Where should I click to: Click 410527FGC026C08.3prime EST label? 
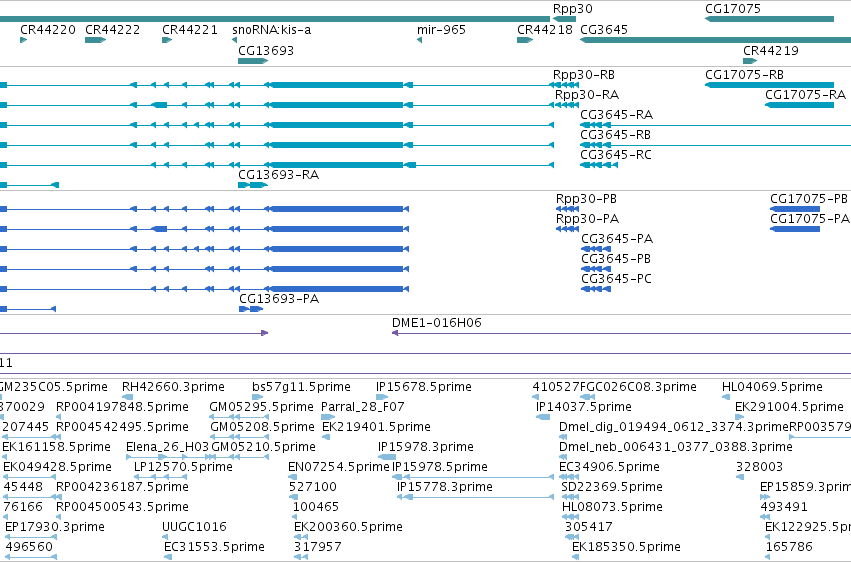click(x=614, y=387)
